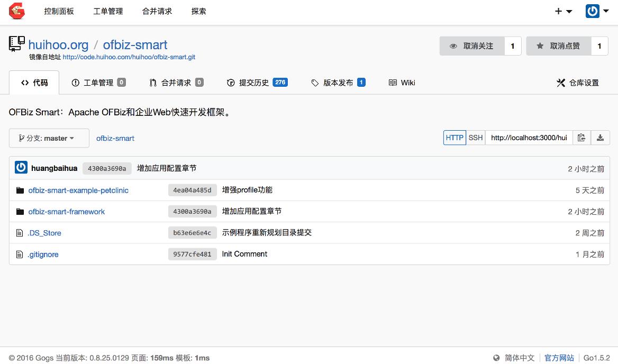618x364 pixels.
Task: Switch clone protocol to SSH
Action: (x=476, y=138)
